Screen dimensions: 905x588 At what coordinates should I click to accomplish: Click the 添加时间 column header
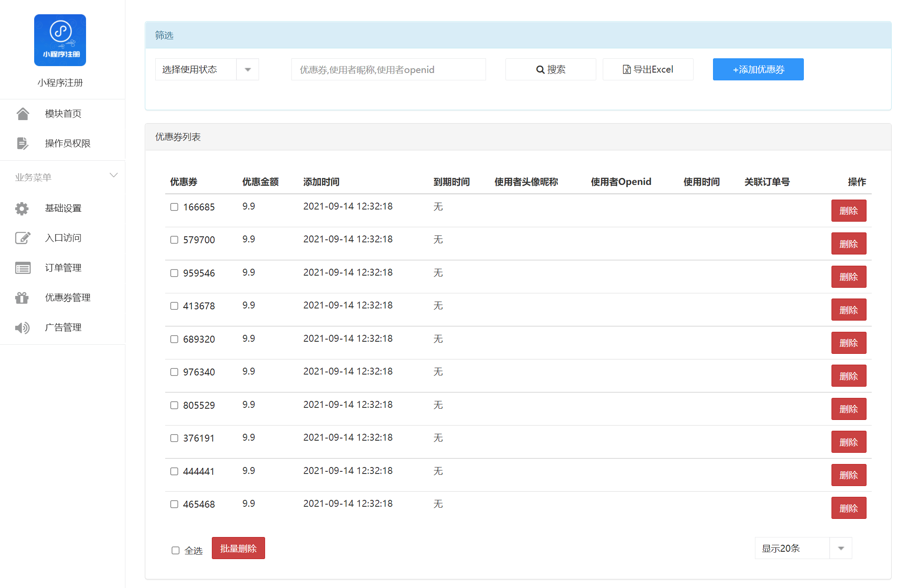[x=321, y=182]
